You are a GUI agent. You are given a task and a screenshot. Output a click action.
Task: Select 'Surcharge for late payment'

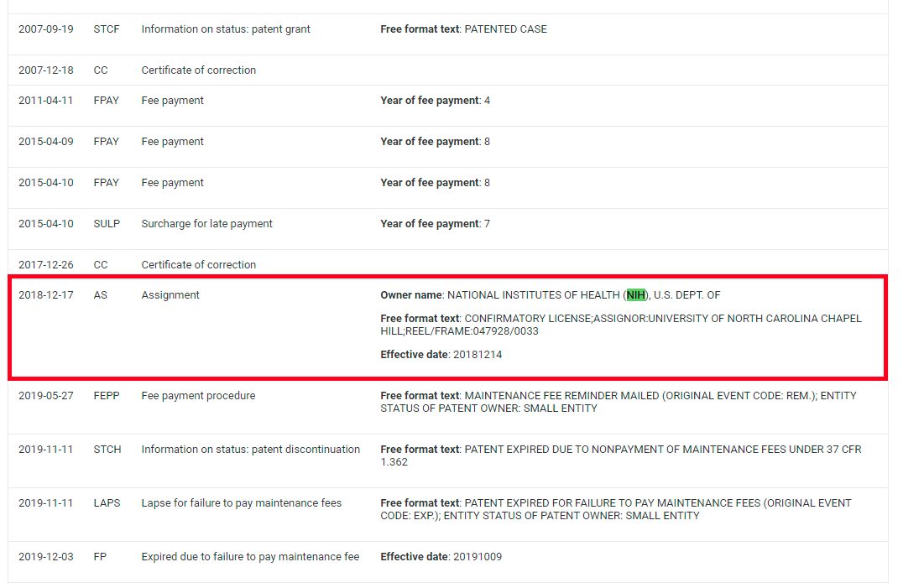206,224
